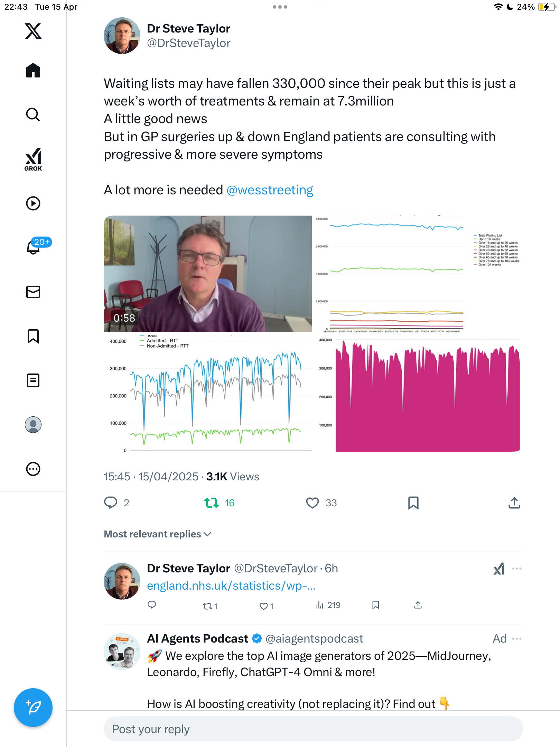Open the More menu circle in sidebar
Screen dimensions: 560x747
pos(33,469)
